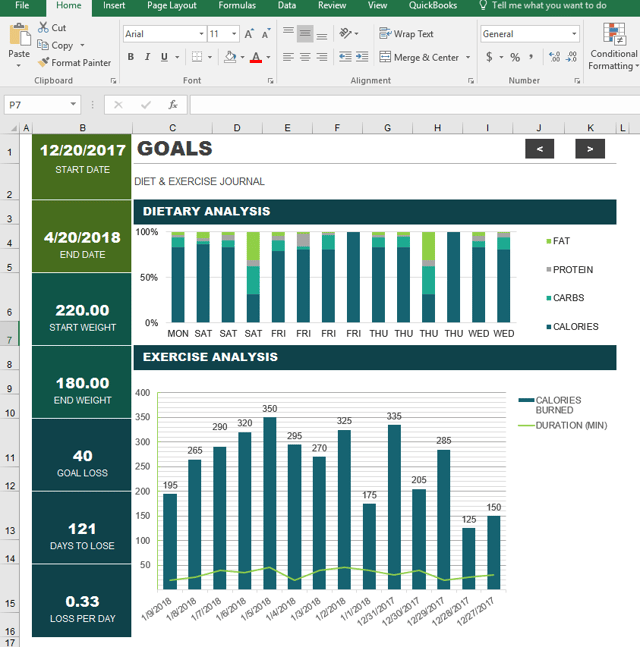Click the Paste clipboard icon
The image size is (640, 647).
tap(19, 35)
